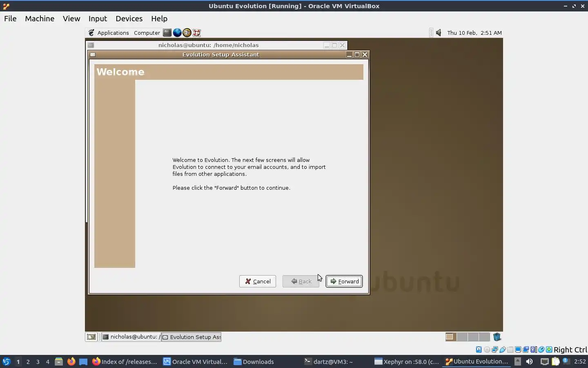
Task: Minimize the Evolution Setup Assistant window
Action: tap(349, 54)
